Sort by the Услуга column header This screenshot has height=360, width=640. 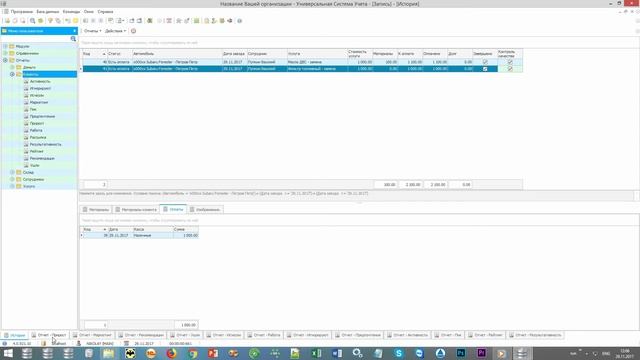317,53
